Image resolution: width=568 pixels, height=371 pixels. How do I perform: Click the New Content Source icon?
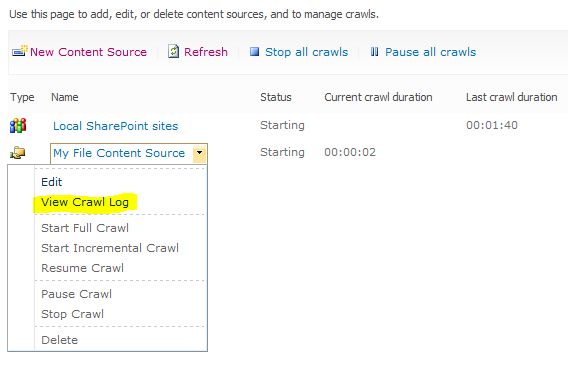tap(20, 51)
